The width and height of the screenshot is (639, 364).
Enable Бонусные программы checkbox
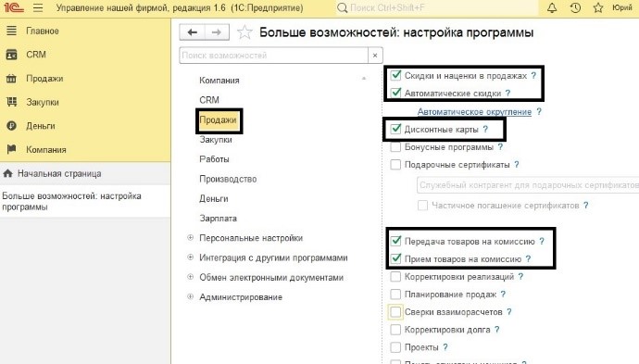(x=395, y=146)
